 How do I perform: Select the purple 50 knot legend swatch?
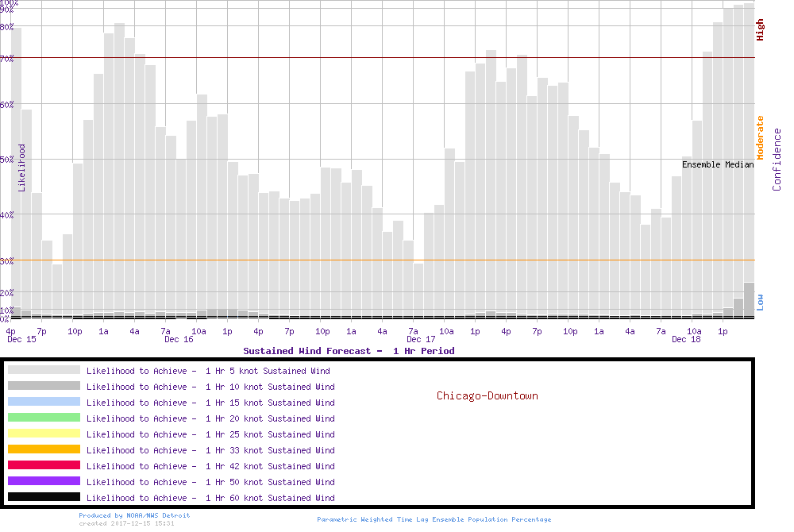tap(44, 481)
